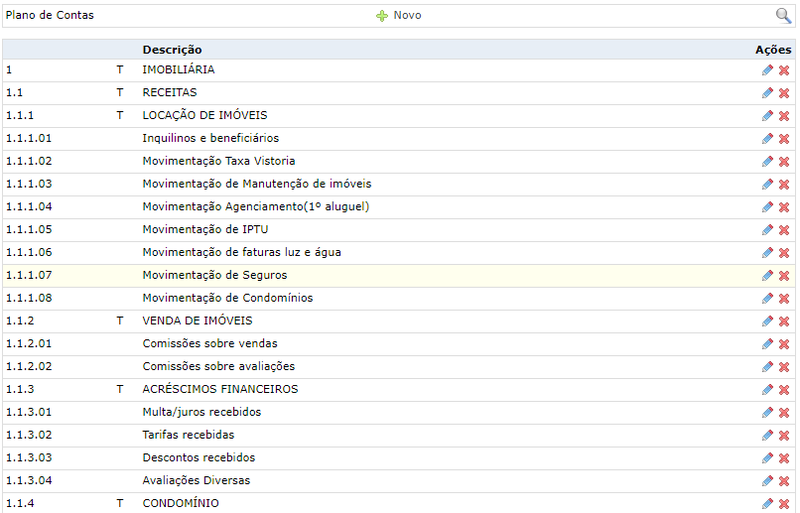This screenshot has height=513, width=800.
Task: Delete the Movimentação de Seguros row
Action: (x=784, y=276)
